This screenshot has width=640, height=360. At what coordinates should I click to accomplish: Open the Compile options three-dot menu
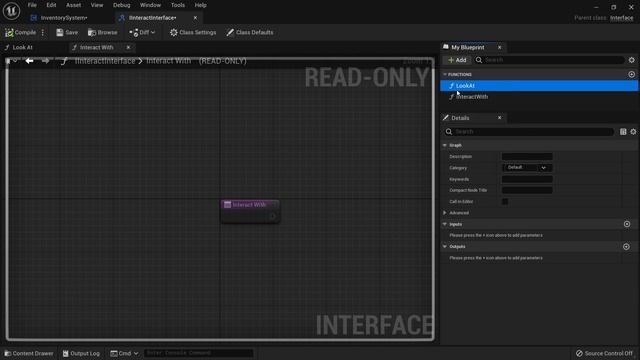click(43, 32)
